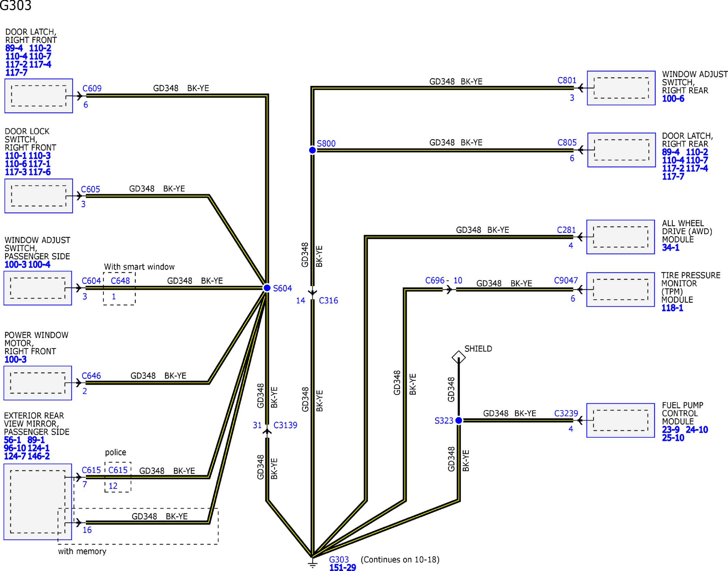This screenshot has width=728, height=571.
Task: Open ground G303 link at bottom
Action: (339, 559)
